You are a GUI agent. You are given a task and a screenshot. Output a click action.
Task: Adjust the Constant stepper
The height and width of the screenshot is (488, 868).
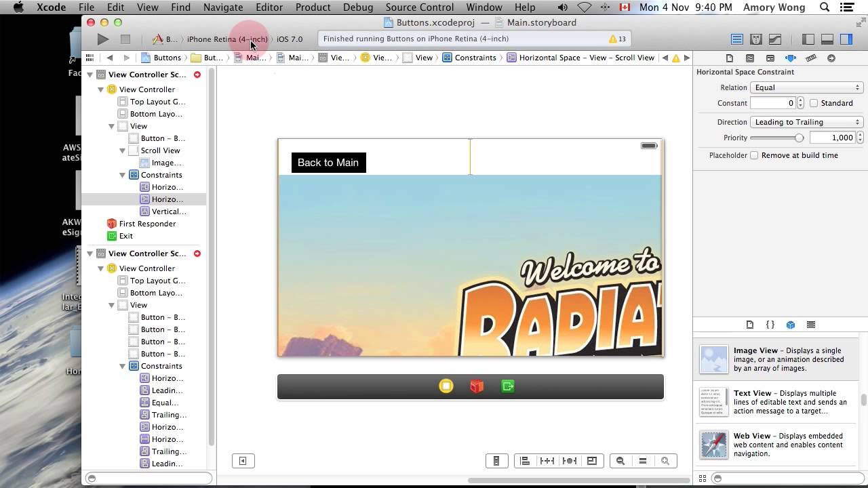[x=801, y=103]
